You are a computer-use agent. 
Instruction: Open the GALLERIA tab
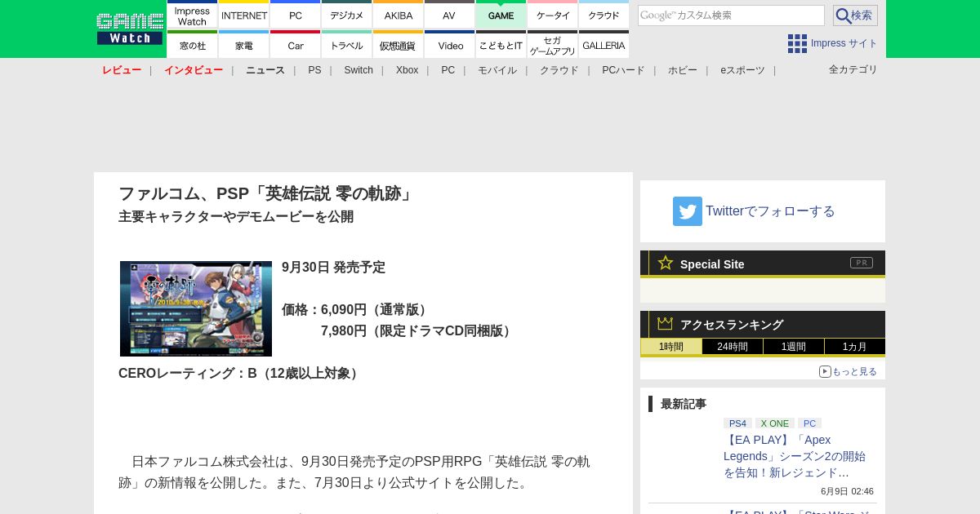tap(604, 45)
